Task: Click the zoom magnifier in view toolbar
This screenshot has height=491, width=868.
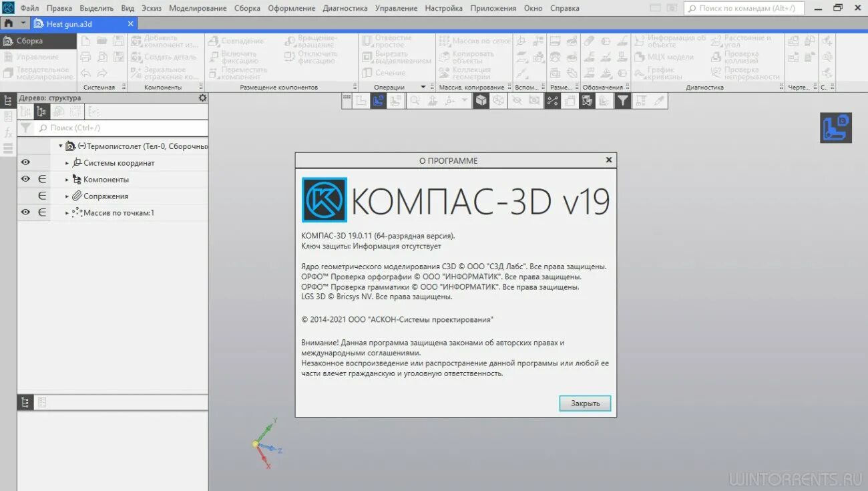Action: 415,101
